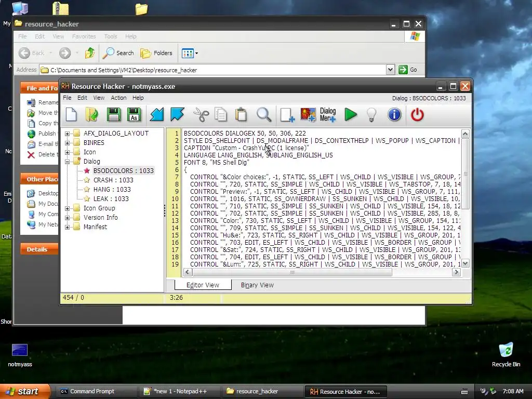Viewport: 532px width, 399px height.
Task: Switch to the Editor View tab
Action: (203, 285)
